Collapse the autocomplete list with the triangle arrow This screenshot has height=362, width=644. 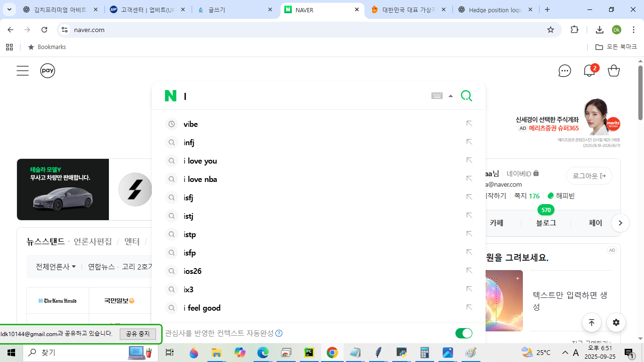[450, 96]
